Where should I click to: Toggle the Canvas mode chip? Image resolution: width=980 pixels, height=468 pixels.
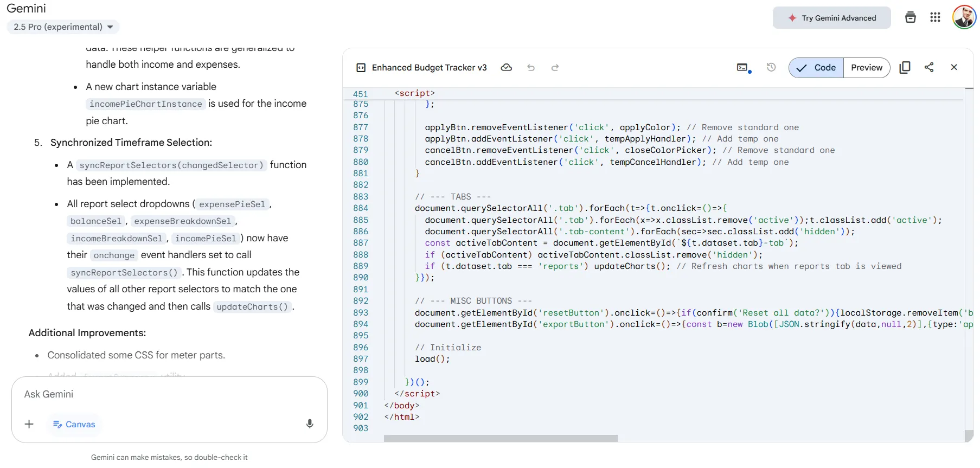tap(74, 424)
